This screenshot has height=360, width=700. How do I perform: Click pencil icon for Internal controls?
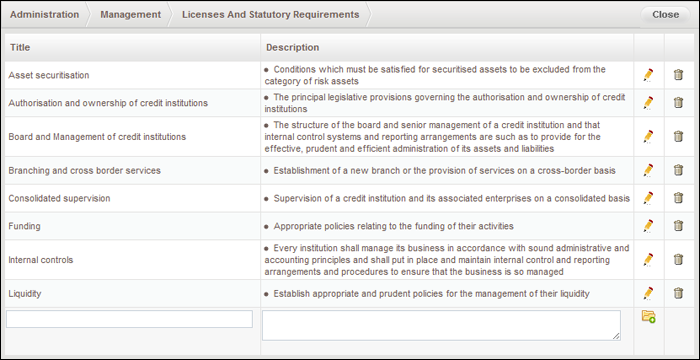(x=648, y=260)
